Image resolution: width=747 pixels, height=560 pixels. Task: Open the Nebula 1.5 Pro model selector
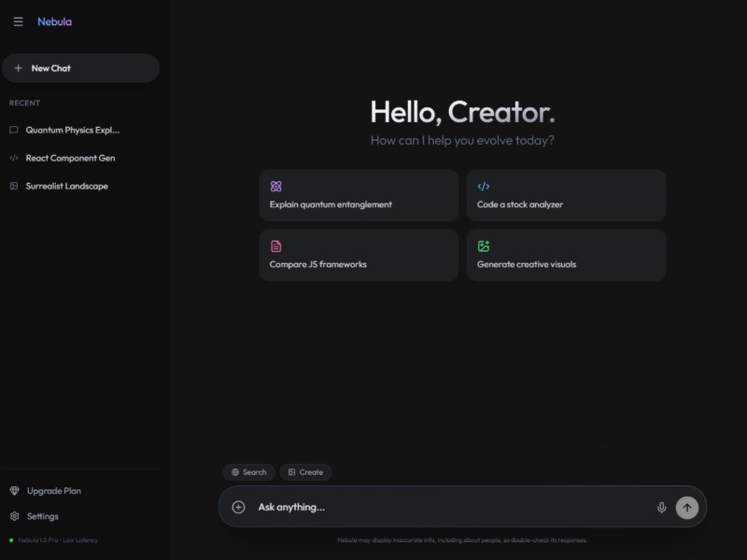coord(57,539)
